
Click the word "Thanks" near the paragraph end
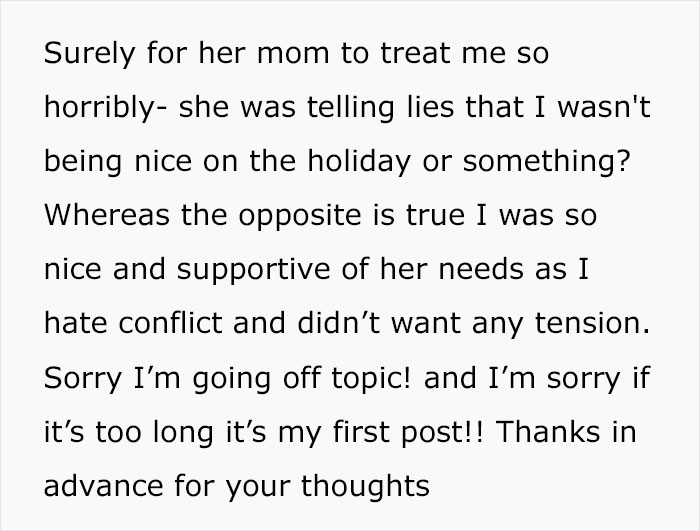[548, 431]
